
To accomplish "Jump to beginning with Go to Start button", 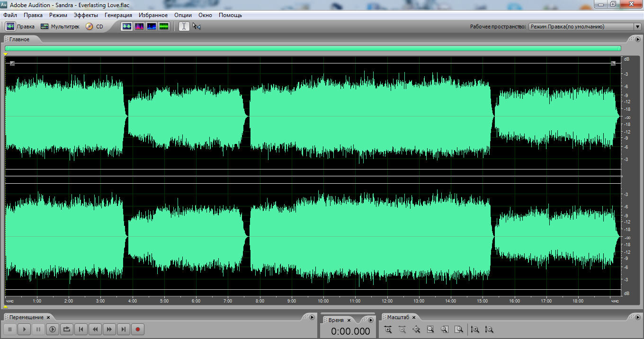I will pos(81,329).
